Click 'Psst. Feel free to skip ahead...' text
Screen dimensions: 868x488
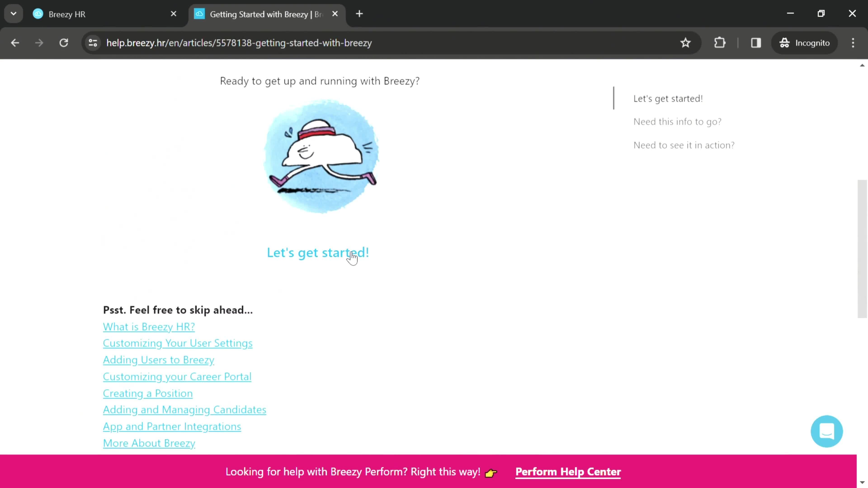click(178, 310)
